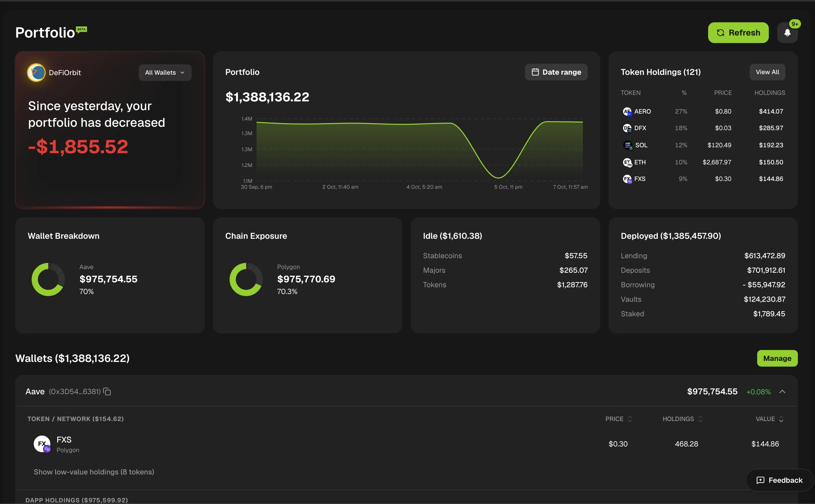
Task: Show low-value holdings (8 tokens)
Action: point(94,472)
